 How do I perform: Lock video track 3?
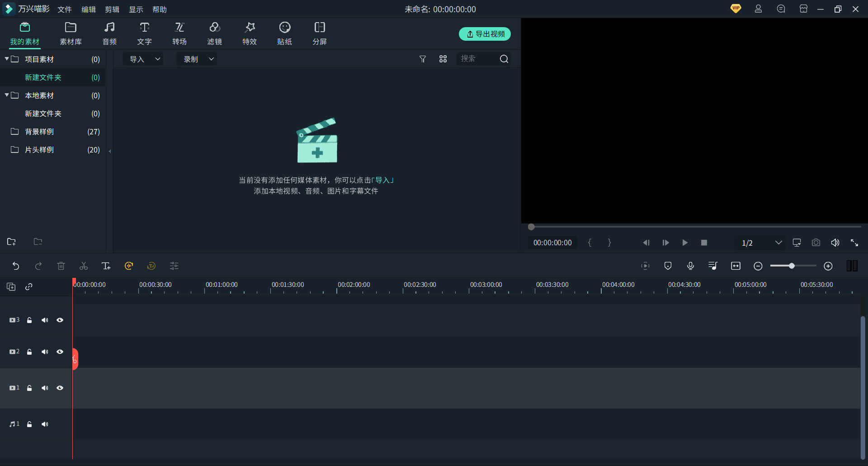click(x=29, y=320)
